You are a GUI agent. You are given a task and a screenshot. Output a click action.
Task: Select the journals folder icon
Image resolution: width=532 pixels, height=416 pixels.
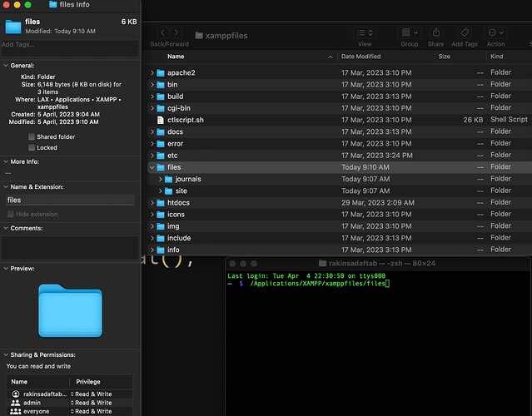tap(169, 179)
